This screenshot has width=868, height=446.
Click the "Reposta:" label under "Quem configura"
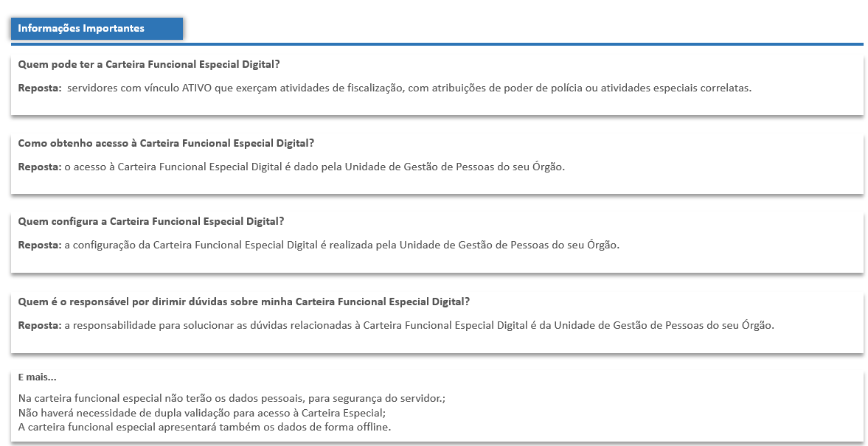point(40,245)
